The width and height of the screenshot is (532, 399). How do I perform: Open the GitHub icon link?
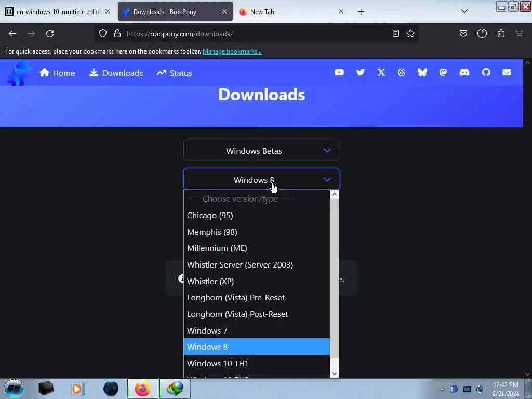click(x=486, y=72)
